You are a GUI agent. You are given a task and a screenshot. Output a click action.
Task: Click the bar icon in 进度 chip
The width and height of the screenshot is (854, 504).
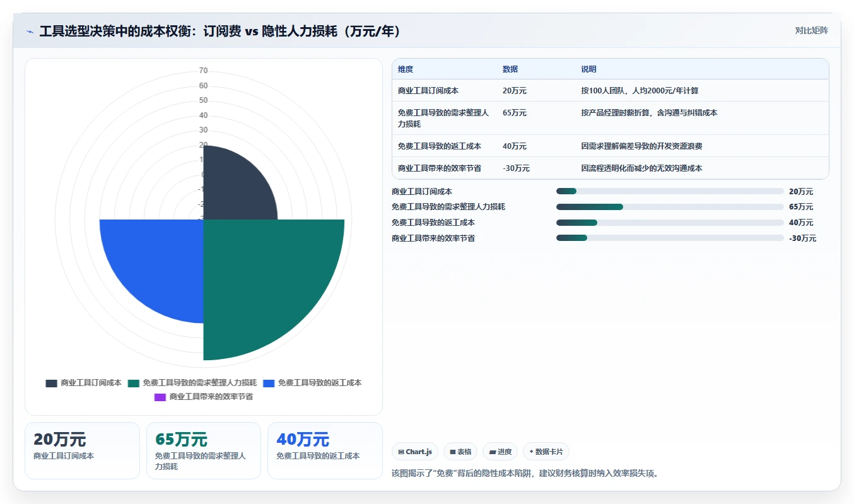coord(493,452)
